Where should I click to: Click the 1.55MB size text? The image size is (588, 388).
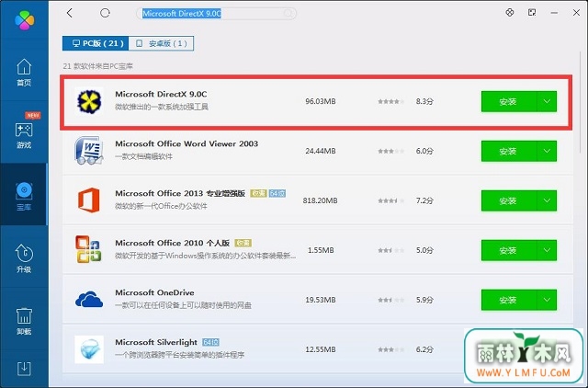pyautogui.click(x=321, y=250)
